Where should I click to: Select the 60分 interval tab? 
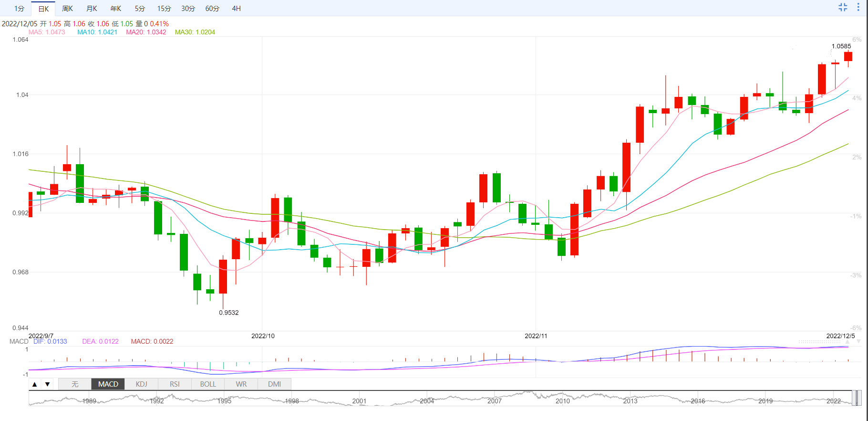point(212,9)
